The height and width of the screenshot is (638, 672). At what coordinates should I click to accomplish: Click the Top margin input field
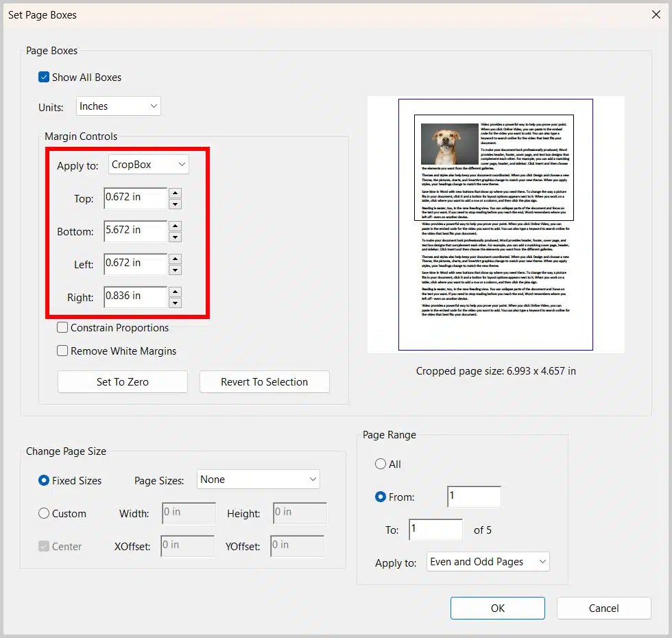tap(136, 198)
